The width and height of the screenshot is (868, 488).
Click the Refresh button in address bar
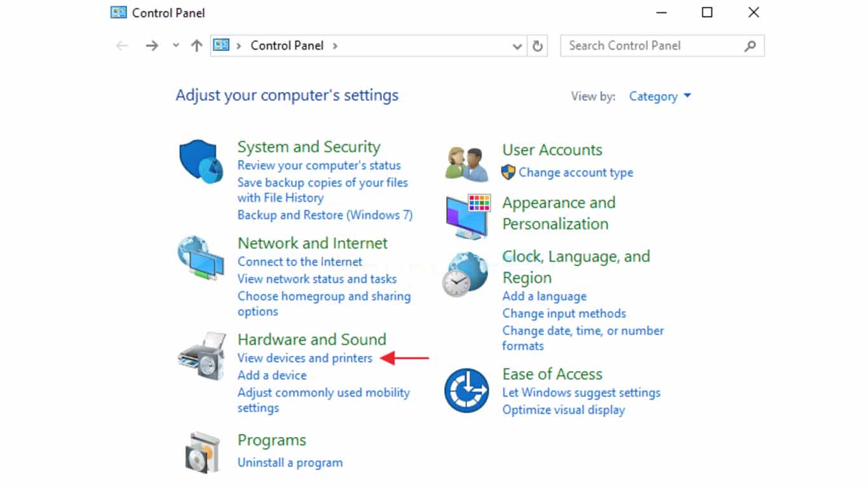[x=537, y=45]
